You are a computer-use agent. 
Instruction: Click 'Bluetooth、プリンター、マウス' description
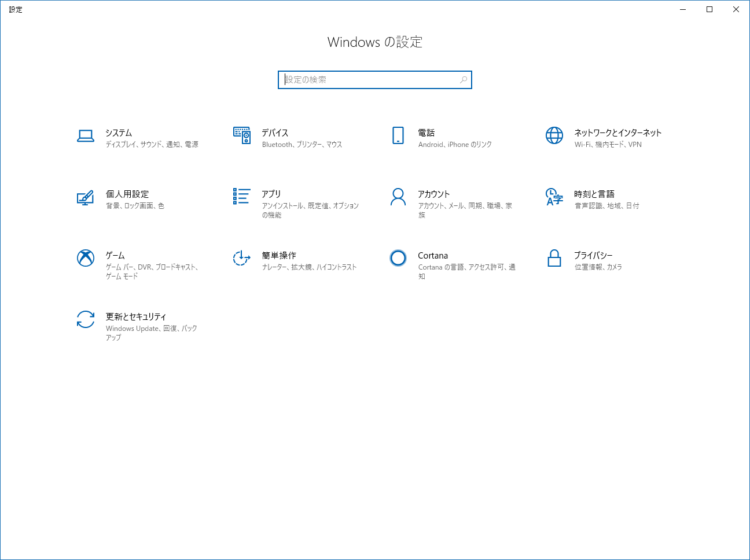click(x=302, y=145)
